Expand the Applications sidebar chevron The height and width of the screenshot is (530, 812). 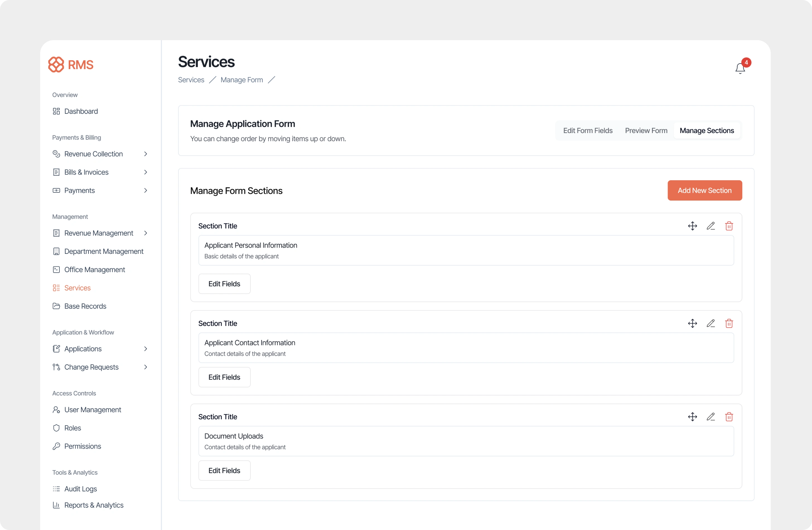click(146, 349)
